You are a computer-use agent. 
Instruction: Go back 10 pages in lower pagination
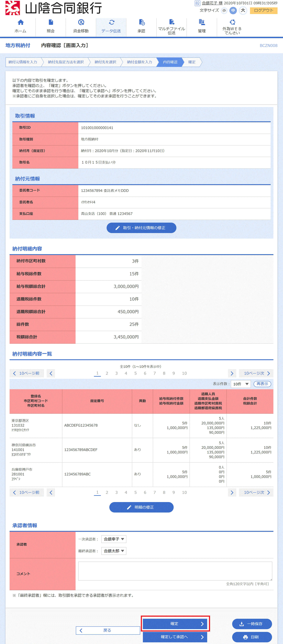(27, 492)
